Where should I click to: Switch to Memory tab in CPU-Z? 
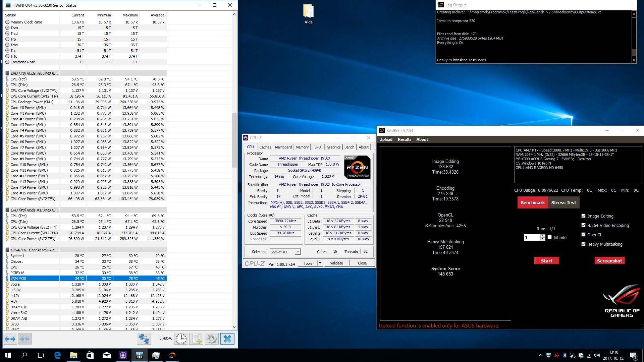click(302, 147)
